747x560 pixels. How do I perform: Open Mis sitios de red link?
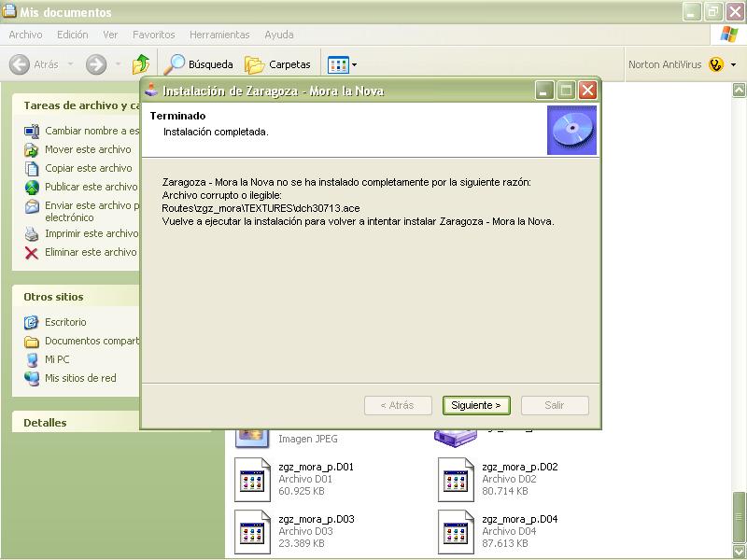click(80, 378)
